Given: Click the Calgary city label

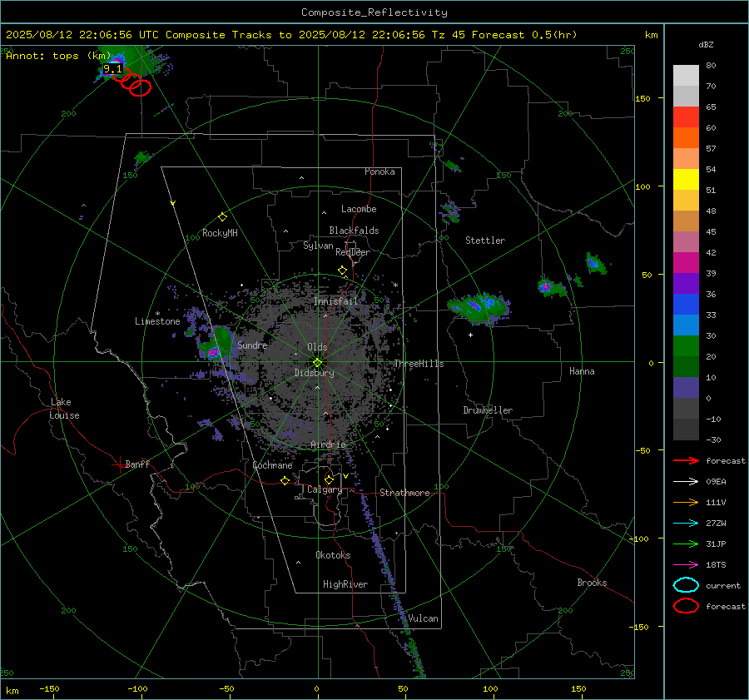Looking at the screenshot, I should (325, 489).
